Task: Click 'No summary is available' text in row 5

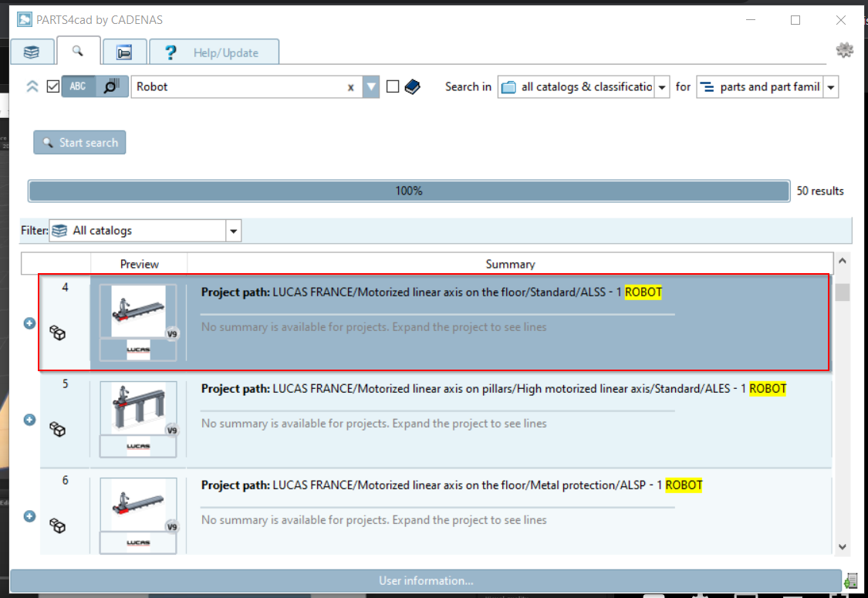Action: [x=373, y=424]
